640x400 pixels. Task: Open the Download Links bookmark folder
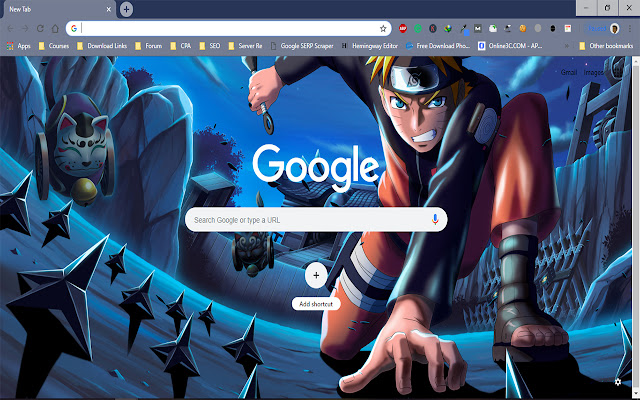click(x=102, y=46)
